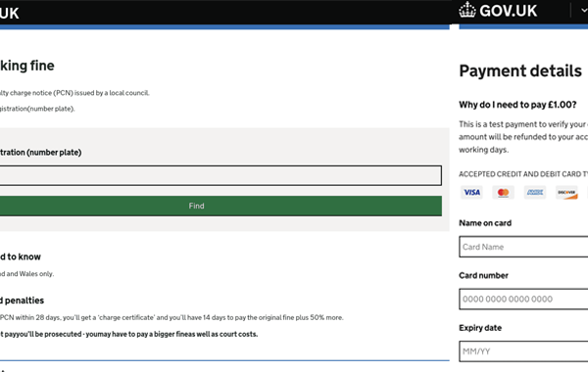588x372 pixels.
Task: Focus the Card number input field
Action: pyautogui.click(x=523, y=299)
